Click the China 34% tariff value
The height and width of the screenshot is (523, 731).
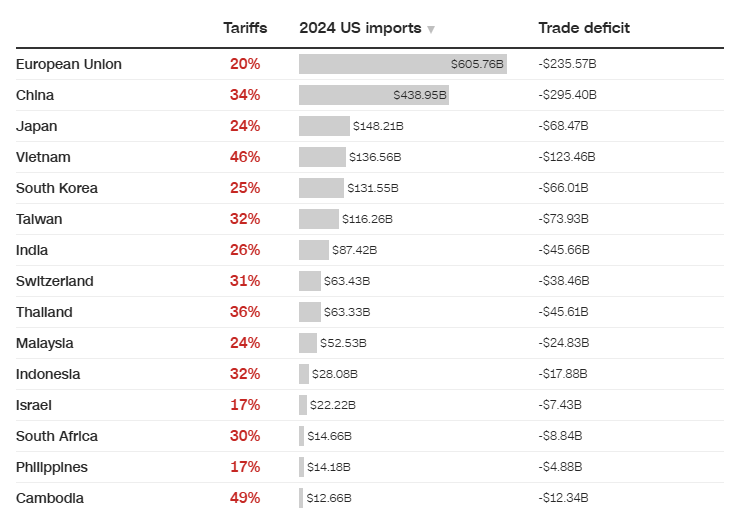click(x=245, y=95)
